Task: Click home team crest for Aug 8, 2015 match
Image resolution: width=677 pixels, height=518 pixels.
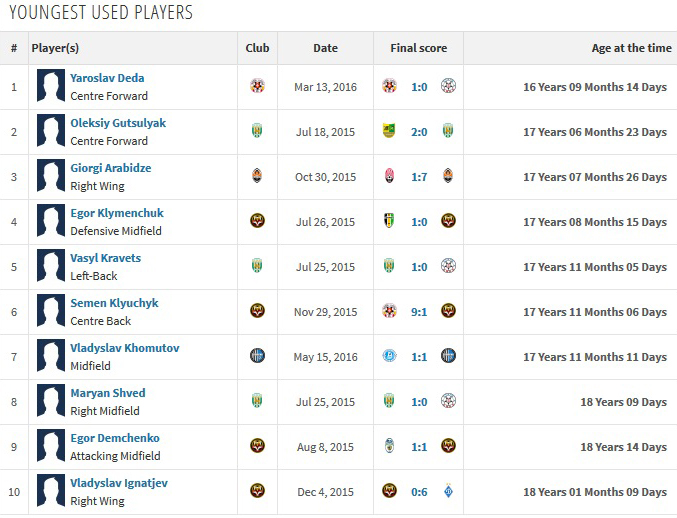Action: click(x=389, y=446)
